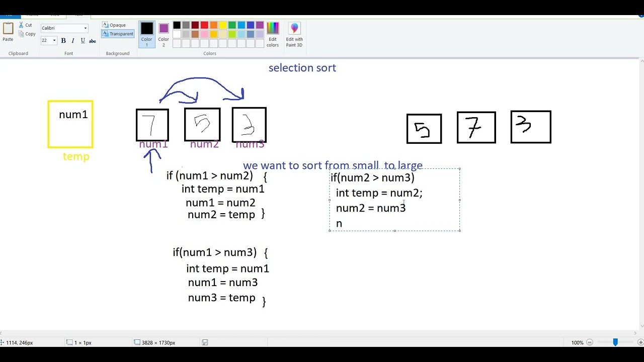Open Edit colors dialog
The image size is (644, 362).
[x=273, y=35]
